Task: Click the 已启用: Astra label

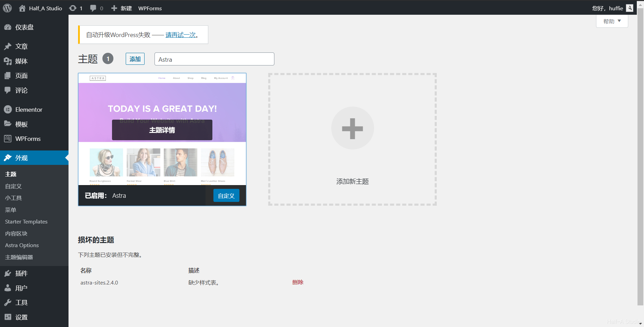Action: (106, 195)
